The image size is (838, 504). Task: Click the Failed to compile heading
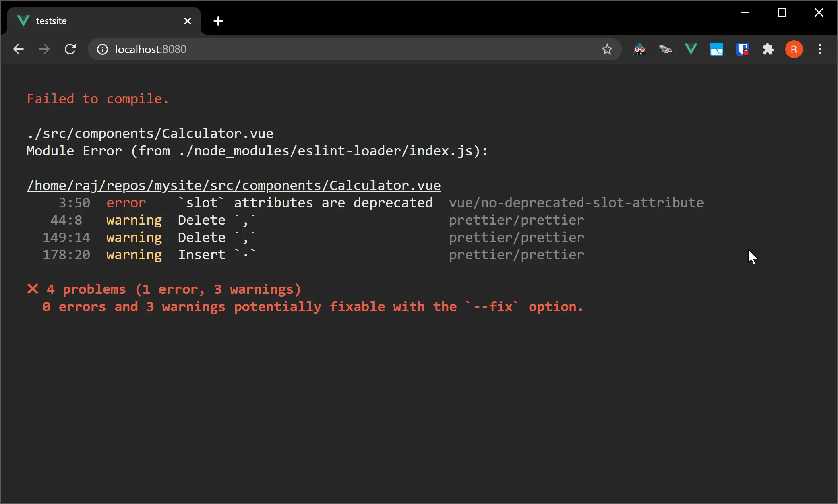click(x=98, y=99)
